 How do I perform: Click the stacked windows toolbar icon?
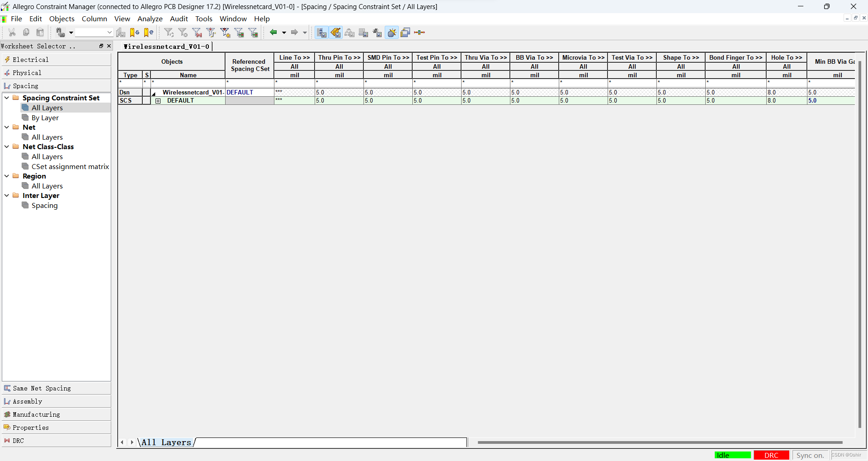click(x=406, y=33)
